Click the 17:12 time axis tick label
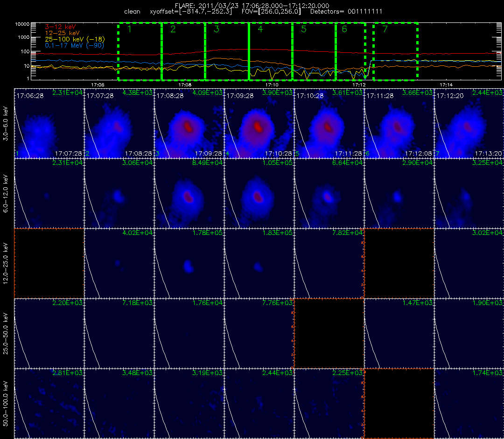Image resolution: width=504 pixels, height=439 pixels. [x=359, y=85]
